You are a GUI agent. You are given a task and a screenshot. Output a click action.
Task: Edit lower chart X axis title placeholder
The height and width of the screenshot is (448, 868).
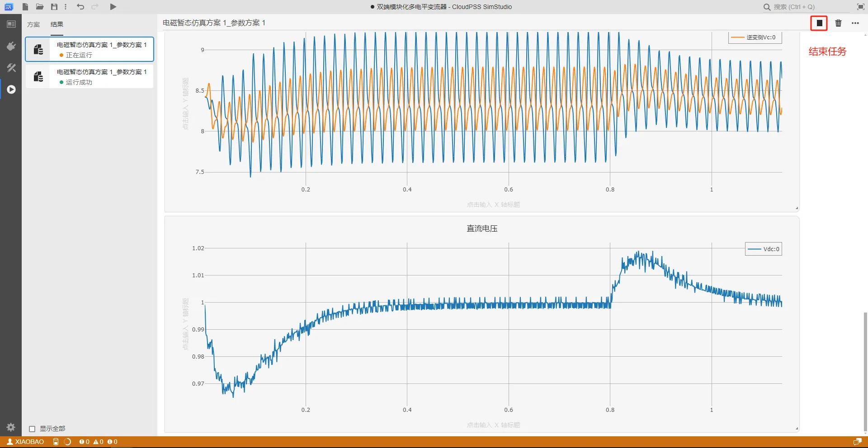[x=493, y=425]
